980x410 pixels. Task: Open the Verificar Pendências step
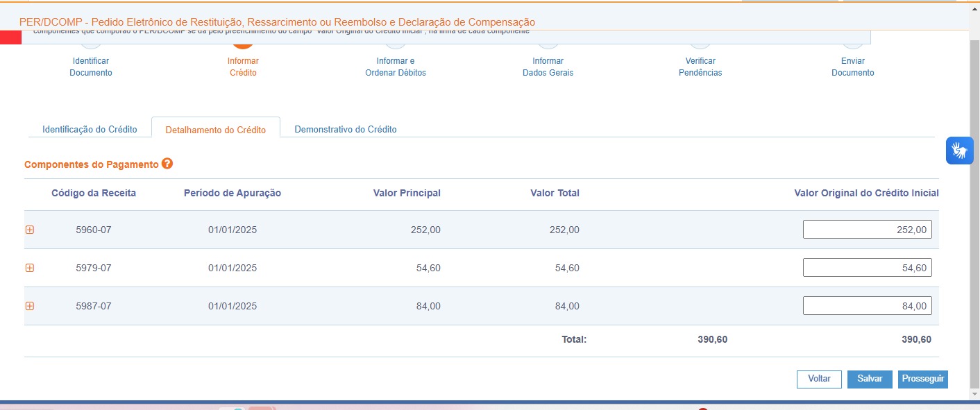click(x=700, y=67)
